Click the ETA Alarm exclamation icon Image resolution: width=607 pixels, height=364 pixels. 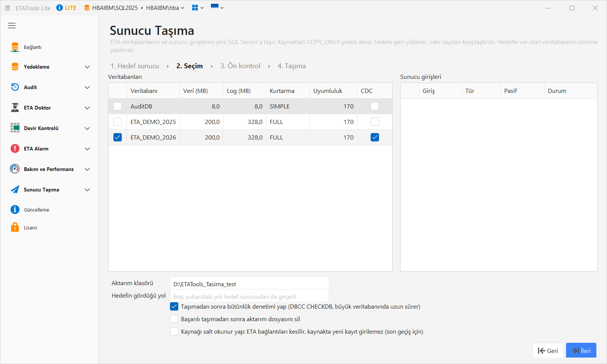(x=15, y=149)
